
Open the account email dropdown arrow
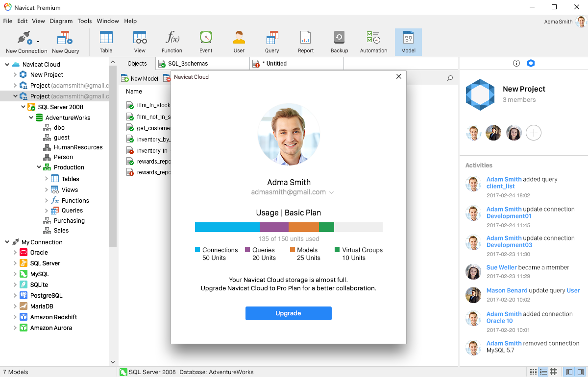tap(331, 193)
